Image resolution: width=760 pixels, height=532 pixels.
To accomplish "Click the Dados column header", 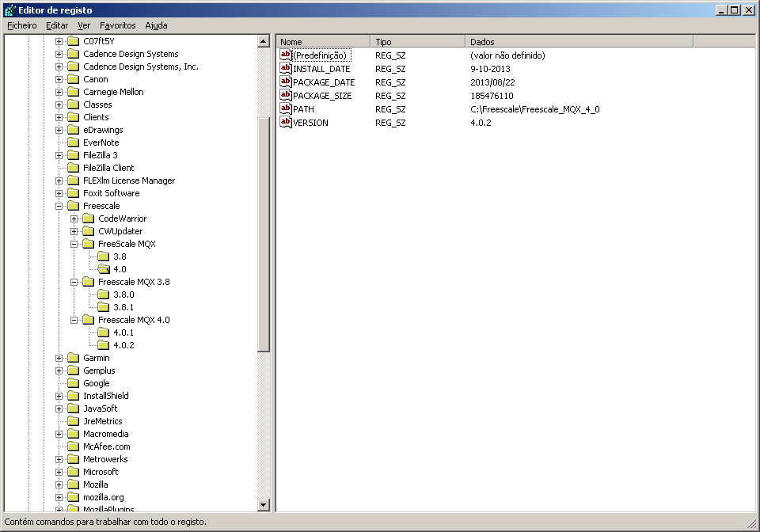I will pyautogui.click(x=579, y=42).
